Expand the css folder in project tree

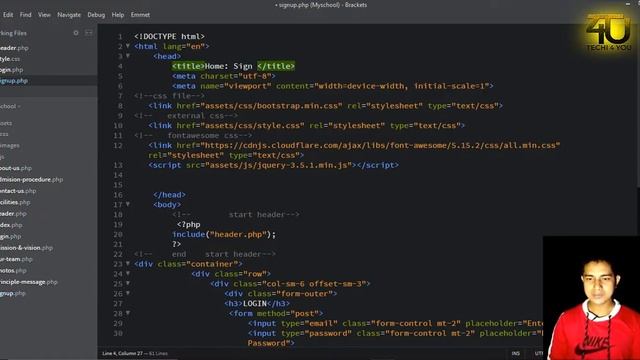pos(4,134)
